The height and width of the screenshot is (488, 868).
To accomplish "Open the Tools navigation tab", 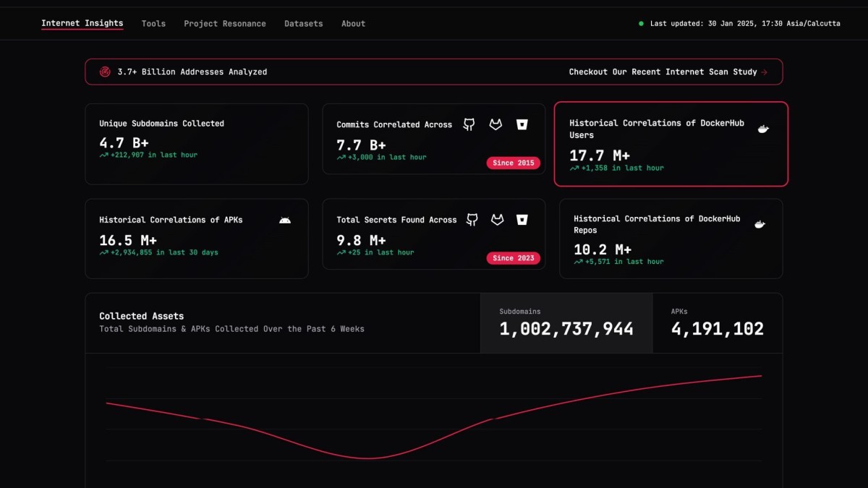I will pyautogui.click(x=153, y=24).
